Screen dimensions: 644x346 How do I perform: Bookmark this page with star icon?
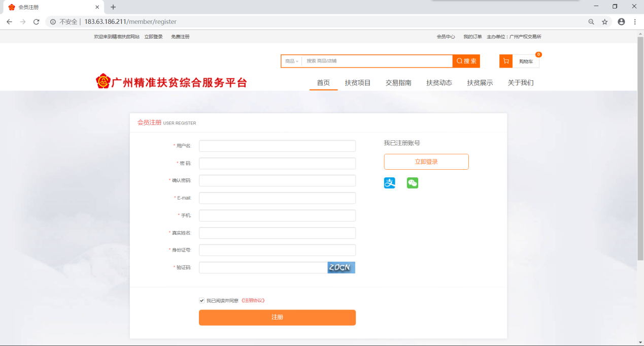click(x=604, y=22)
